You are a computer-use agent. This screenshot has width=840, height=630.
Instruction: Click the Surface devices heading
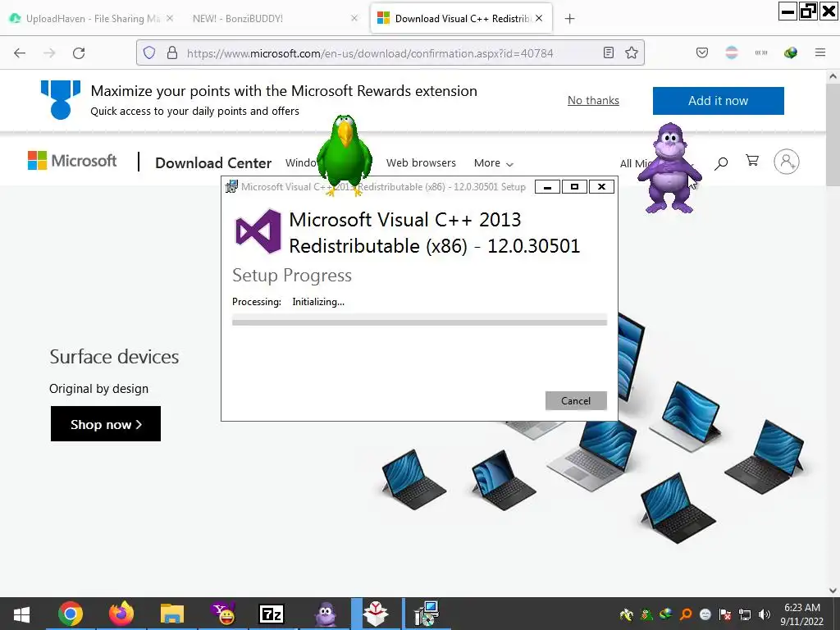114,357
